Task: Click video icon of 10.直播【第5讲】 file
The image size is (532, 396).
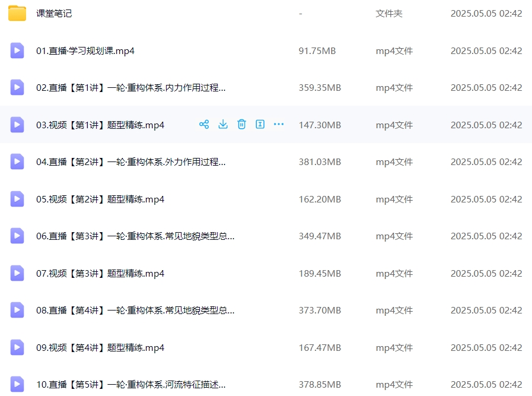Action: tap(17, 385)
